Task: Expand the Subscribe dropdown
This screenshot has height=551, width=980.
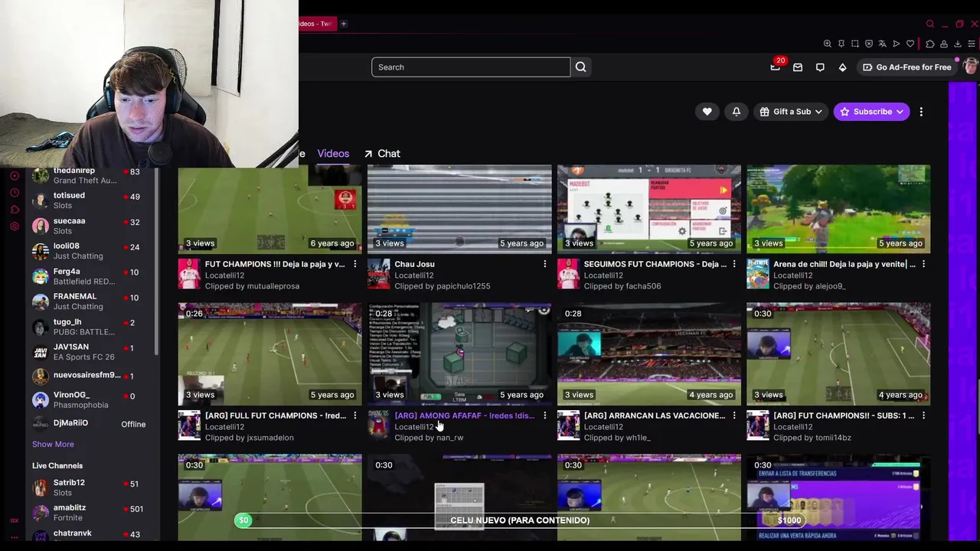Action: (x=871, y=112)
